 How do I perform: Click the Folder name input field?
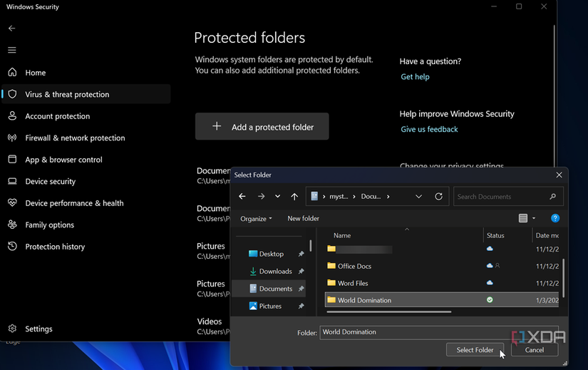(439, 332)
